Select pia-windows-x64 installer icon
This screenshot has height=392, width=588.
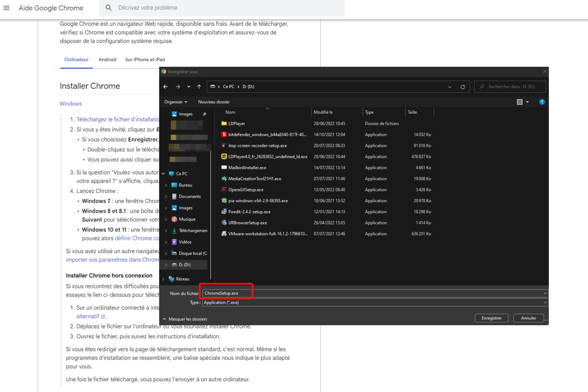point(224,201)
